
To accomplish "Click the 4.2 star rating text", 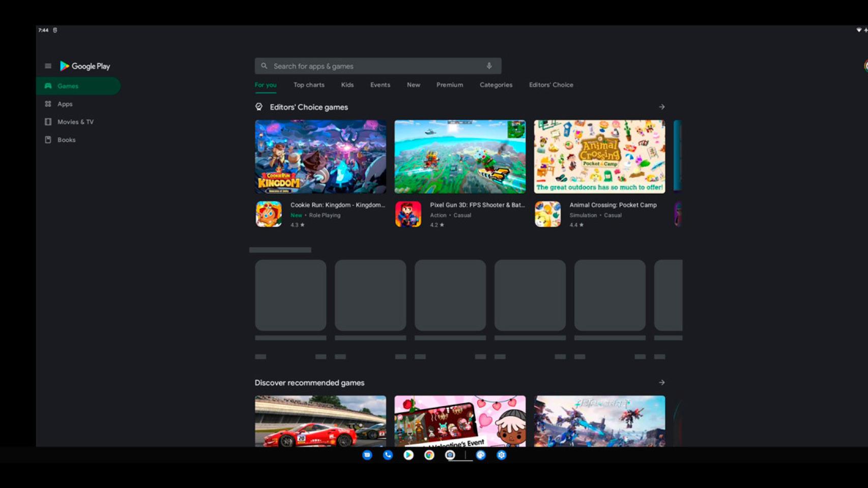I will 437,225.
